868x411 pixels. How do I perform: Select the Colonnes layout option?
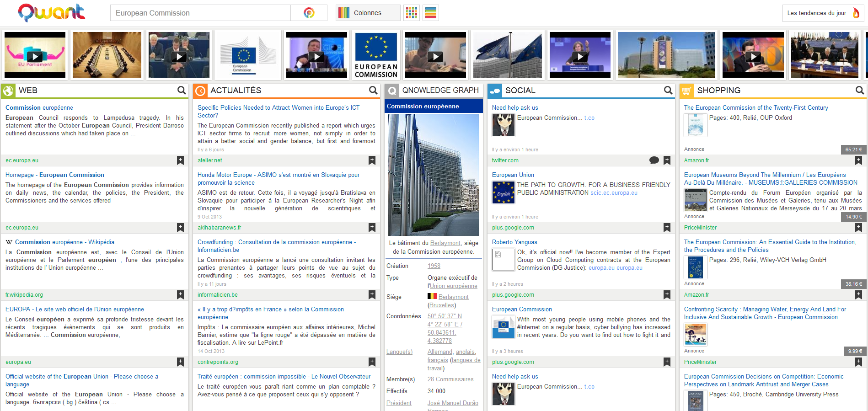coord(368,13)
